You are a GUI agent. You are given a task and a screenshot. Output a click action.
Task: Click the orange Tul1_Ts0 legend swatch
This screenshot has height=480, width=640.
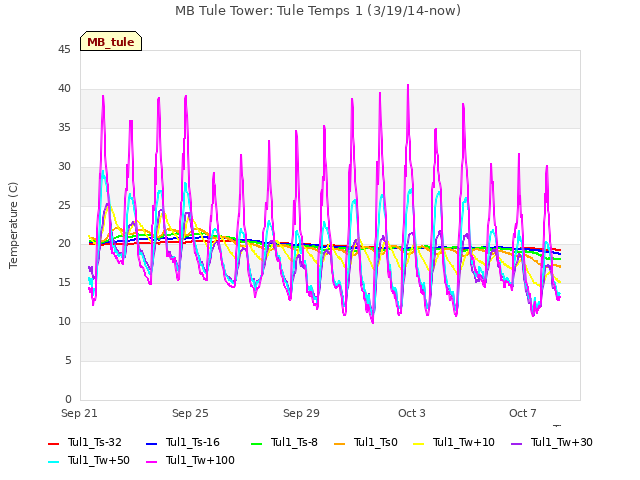pos(340,443)
